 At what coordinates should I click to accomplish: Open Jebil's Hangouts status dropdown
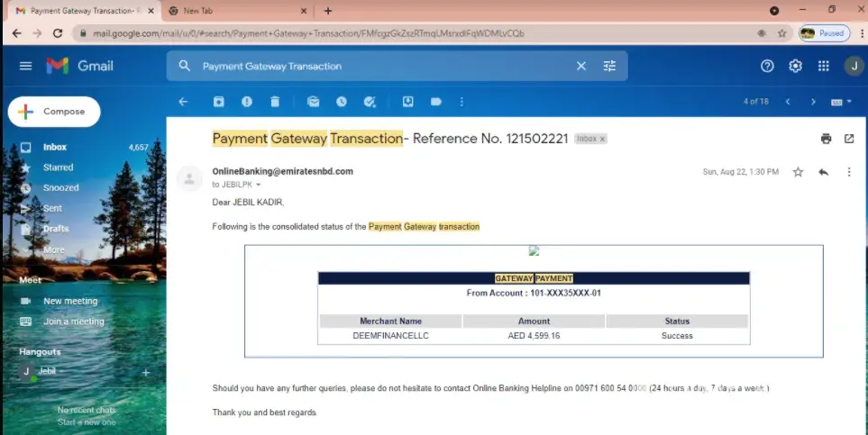click(61, 371)
